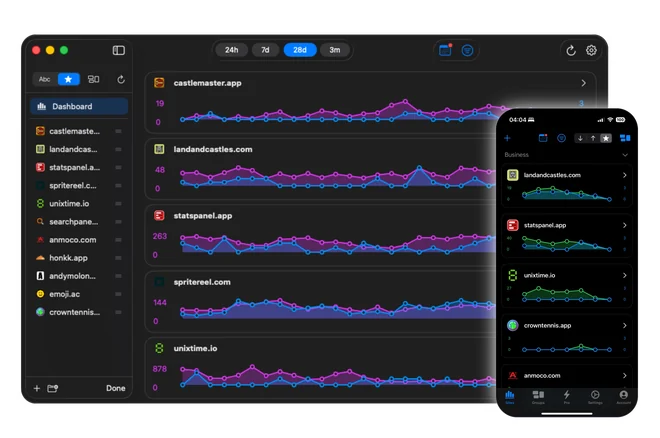This screenshot has width=660, height=438.
Task: Add a new site with the sidebar plus icon
Action: point(37,388)
